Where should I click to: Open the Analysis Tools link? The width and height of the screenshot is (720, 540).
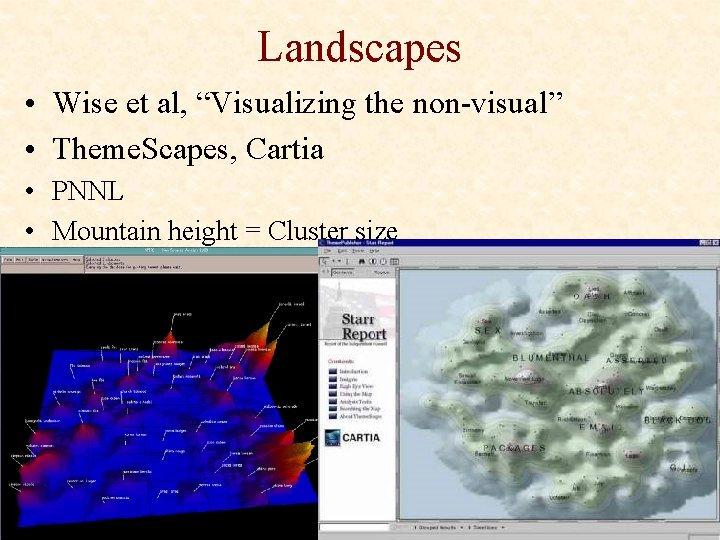355,401
